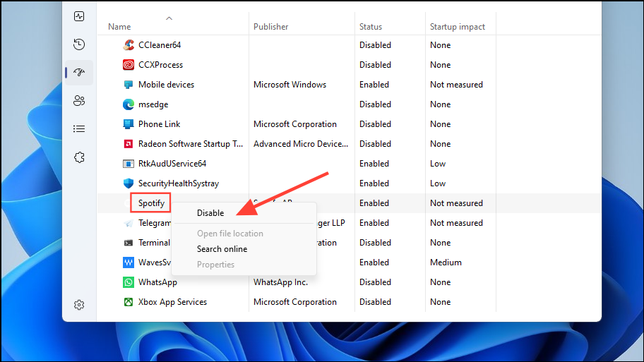Select the Radeon Software Startup T... entry
The image size is (644, 362).
pos(191,144)
